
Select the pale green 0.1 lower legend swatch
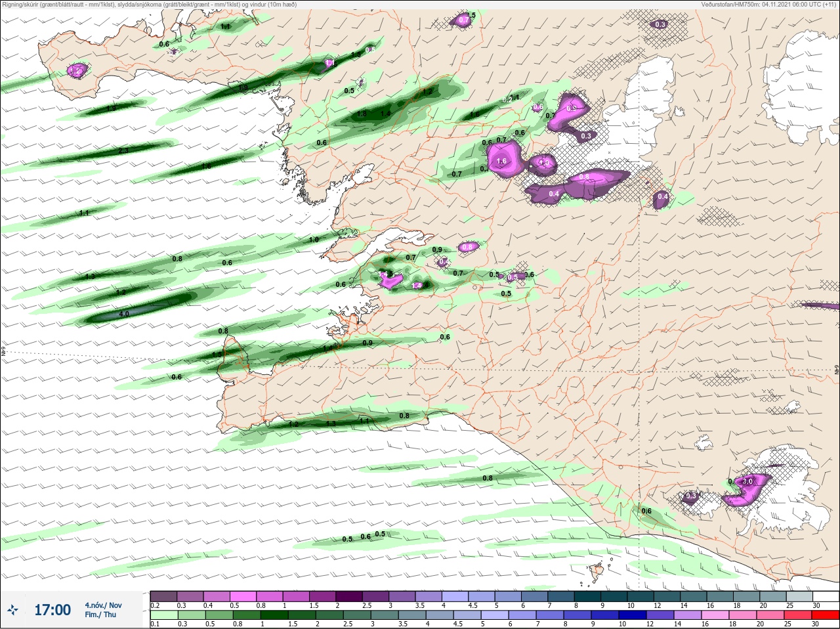pyautogui.click(x=163, y=615)
